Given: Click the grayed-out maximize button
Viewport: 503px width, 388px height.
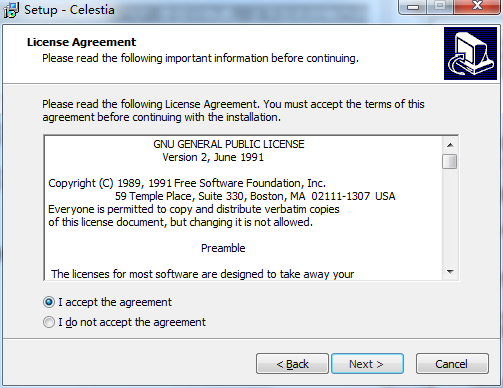Looking at the screenshot, I should pyautogui.click(x=440, y=7).
